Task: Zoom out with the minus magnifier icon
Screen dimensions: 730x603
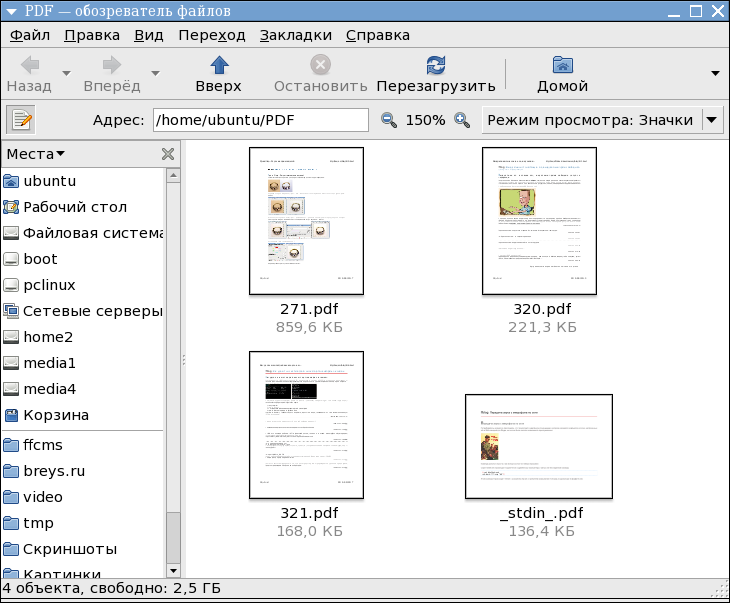Action: click(x=389, y=120)
